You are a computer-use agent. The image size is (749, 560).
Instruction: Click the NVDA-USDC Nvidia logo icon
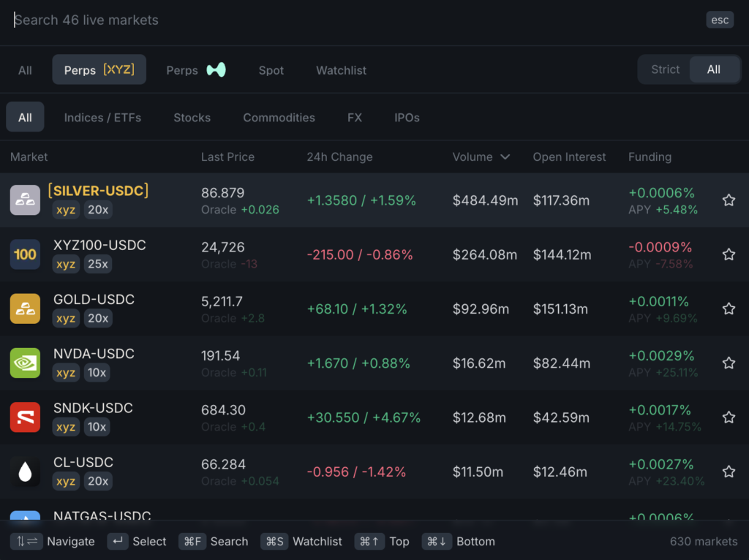tap(25, 363)
